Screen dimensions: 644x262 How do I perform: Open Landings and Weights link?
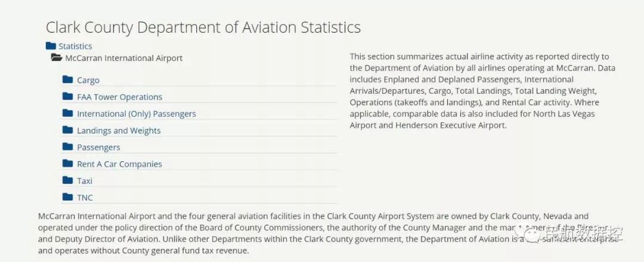pyautogui.click(x=119, y=130)
